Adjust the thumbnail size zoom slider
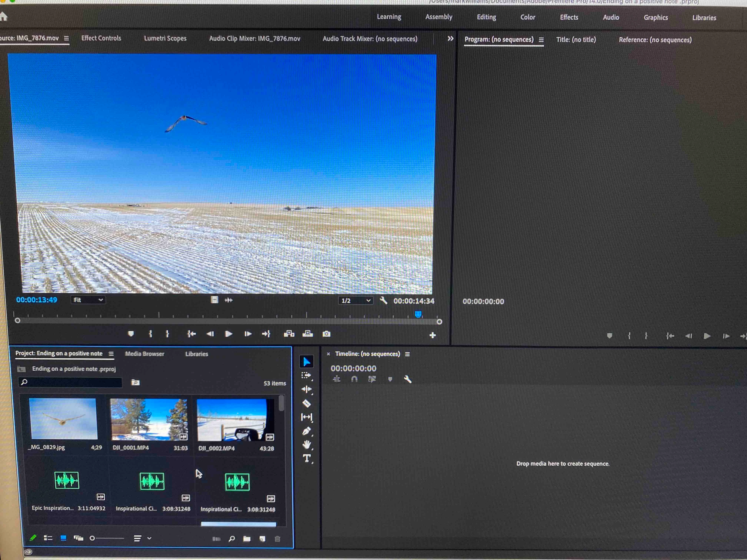747x560 pixels. pyautogui.click(x=92, y=538)
